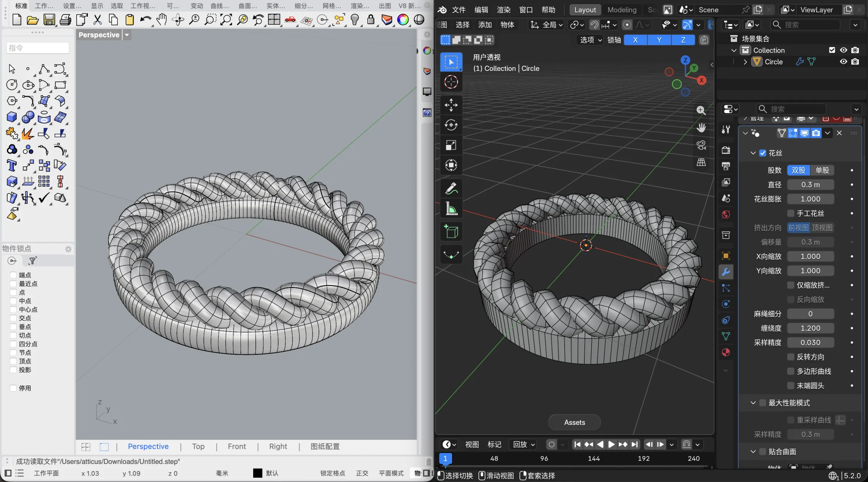Click the Lock padlock icon in Rhino toolbar
Screen dimensions: 868x482
tap(371, 20)
